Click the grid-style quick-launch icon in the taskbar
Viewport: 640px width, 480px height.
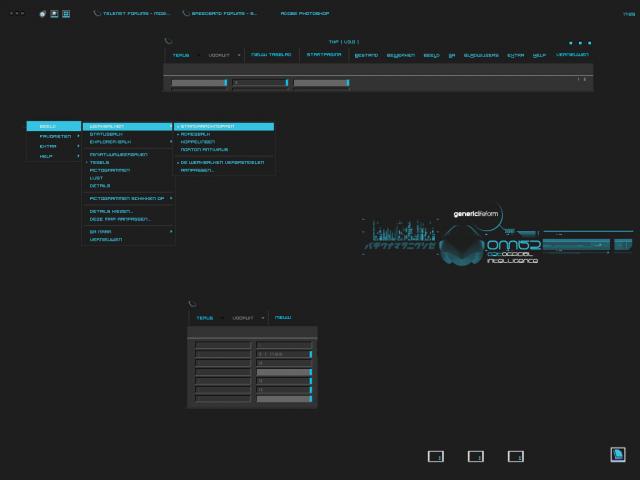tap(66, 14)
